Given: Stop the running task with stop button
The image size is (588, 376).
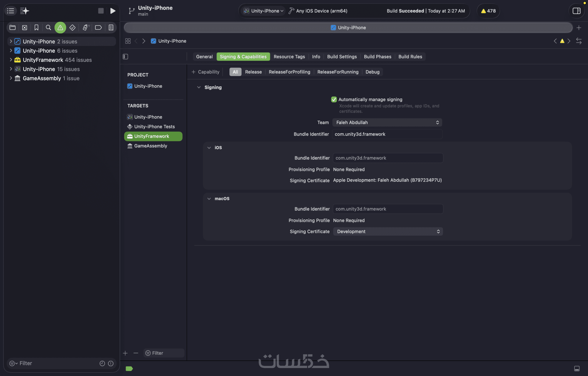Looking at the screenshot, I should 101,11.
